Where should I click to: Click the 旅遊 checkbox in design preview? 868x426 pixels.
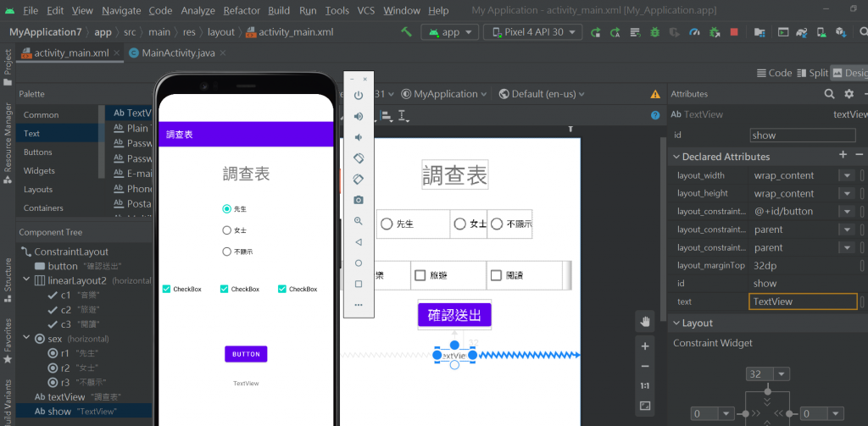448,275
